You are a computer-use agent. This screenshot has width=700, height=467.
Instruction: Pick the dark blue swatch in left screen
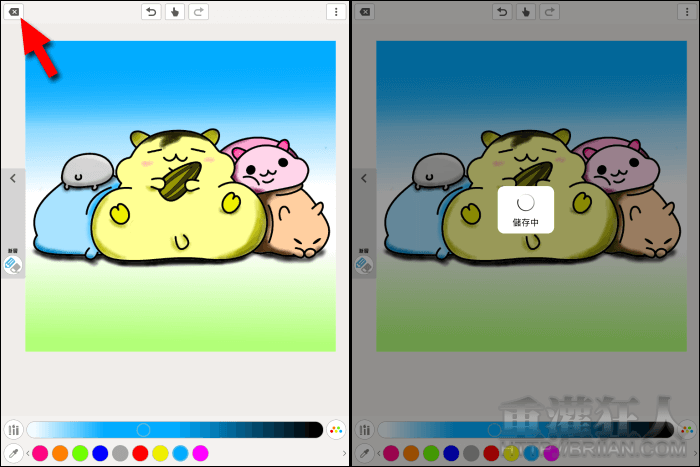click(x=100, y=454)
